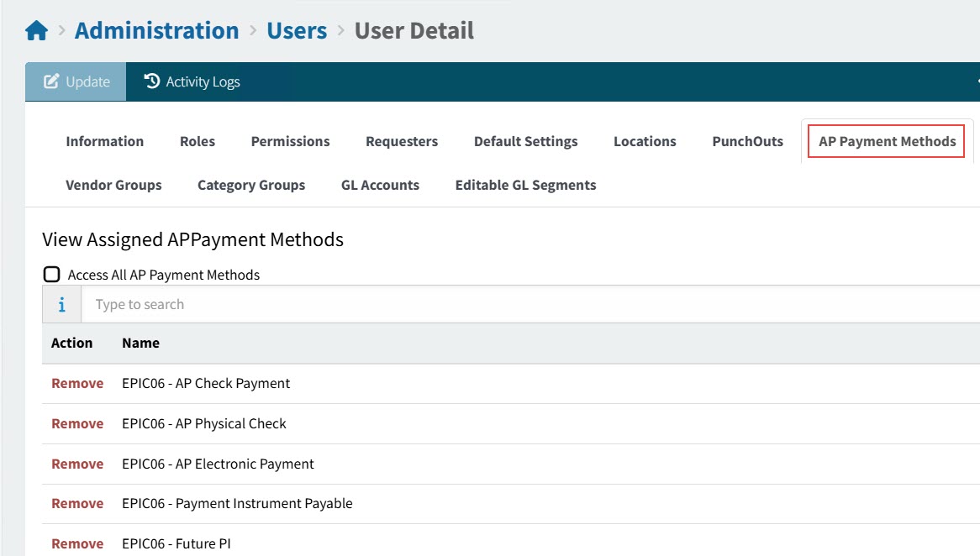The height and width of the screenshot is (556, 980).
Task: Remove EPIC06 - AP Electronic Payment
Action: (x=77, y=464)
